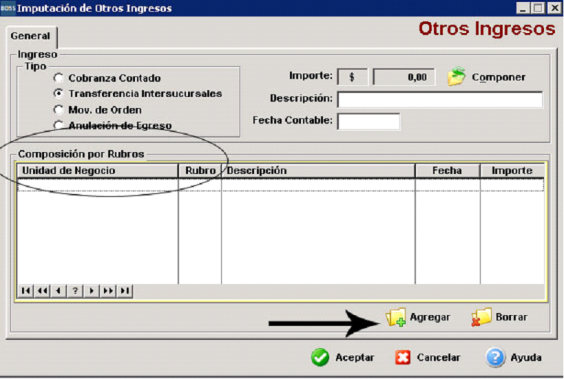This screenshot has height=379, width=564.
Task: Select Cobranza Contado radio option
Action: point(58,78)
